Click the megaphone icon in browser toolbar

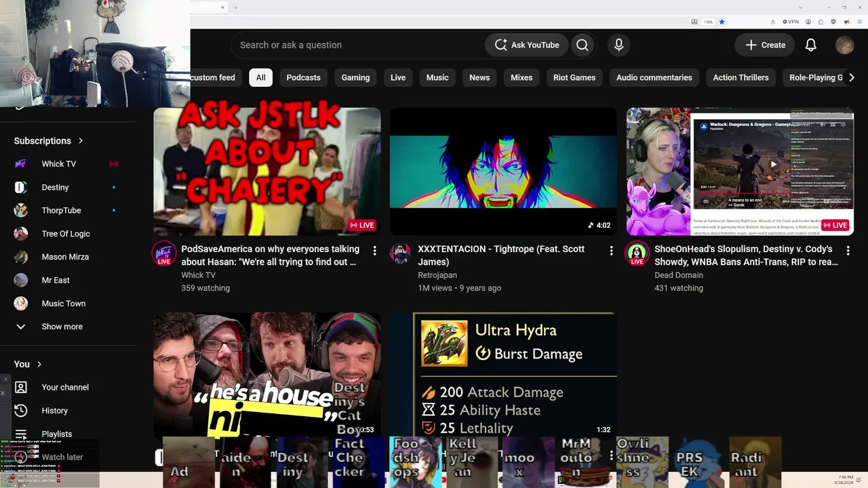[846, 22]
